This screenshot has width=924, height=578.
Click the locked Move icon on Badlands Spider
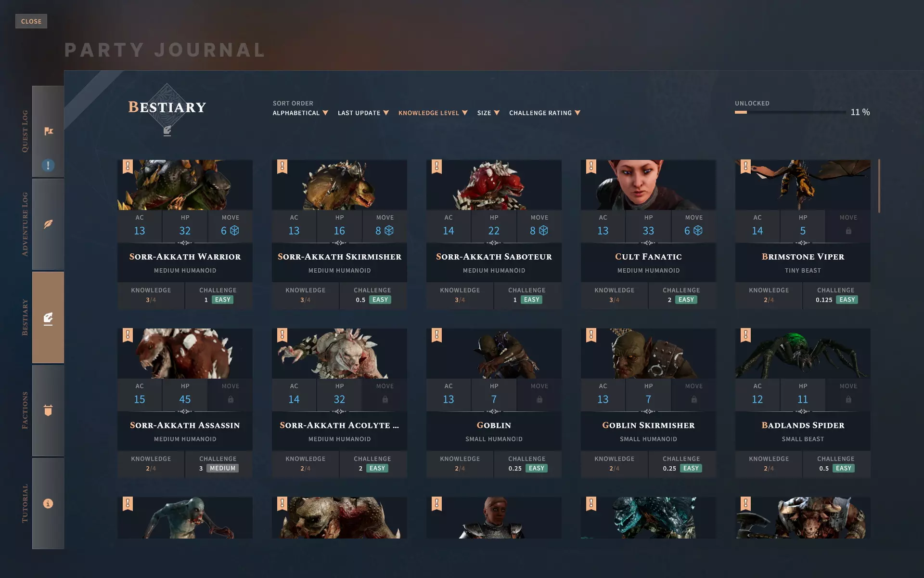[848, 400]
